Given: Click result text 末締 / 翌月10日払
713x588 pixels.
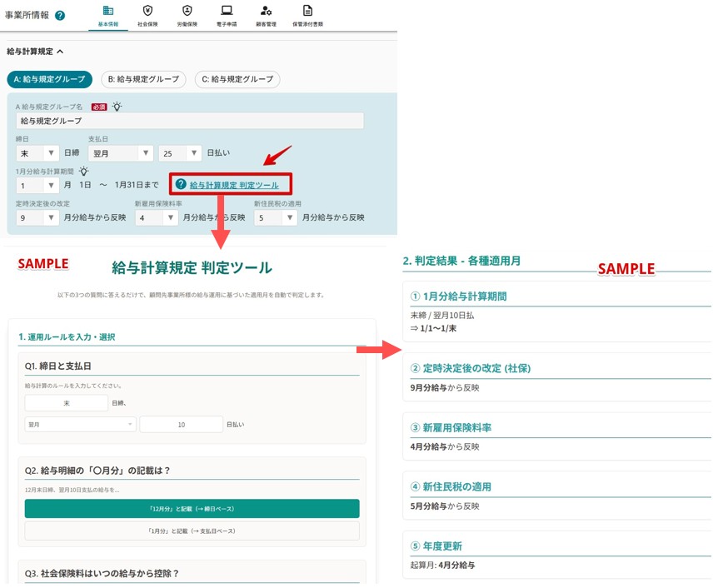Looking at the screenshot, I should coord(442,315).
